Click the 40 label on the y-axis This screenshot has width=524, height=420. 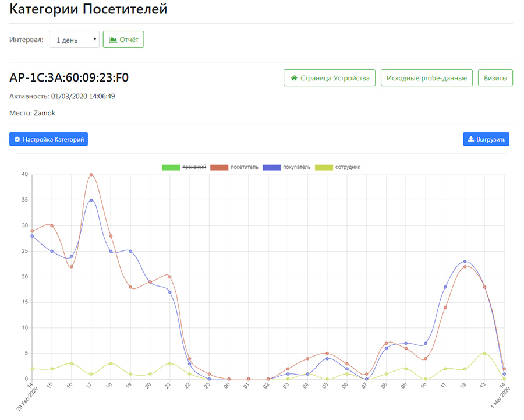(24, 174)
